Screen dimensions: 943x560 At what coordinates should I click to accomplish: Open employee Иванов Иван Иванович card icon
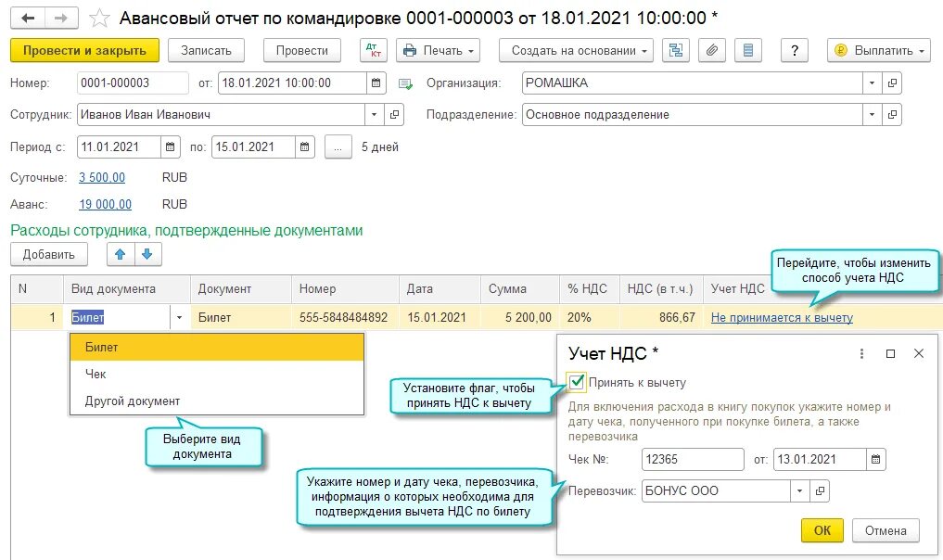tap(394, 114)
